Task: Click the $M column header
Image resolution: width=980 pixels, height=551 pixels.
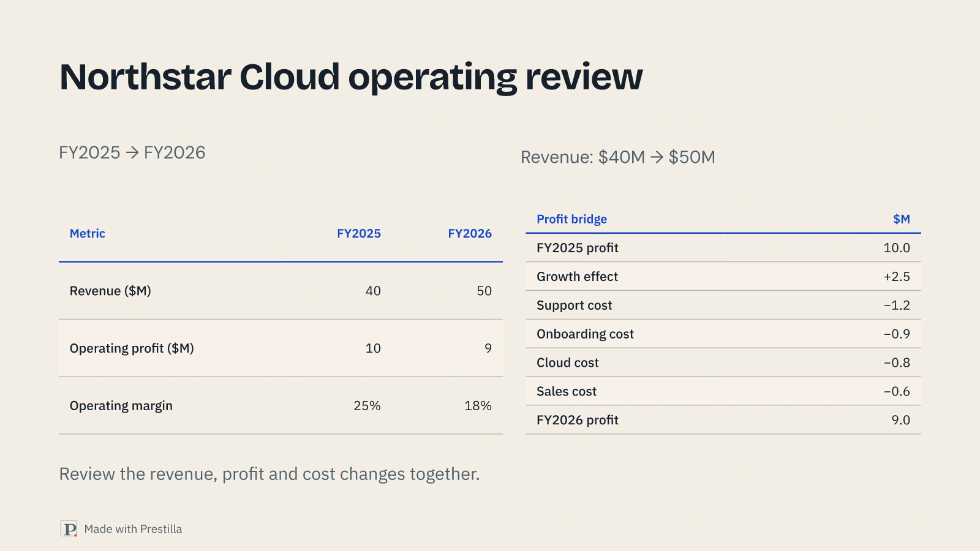Action: 901,219
